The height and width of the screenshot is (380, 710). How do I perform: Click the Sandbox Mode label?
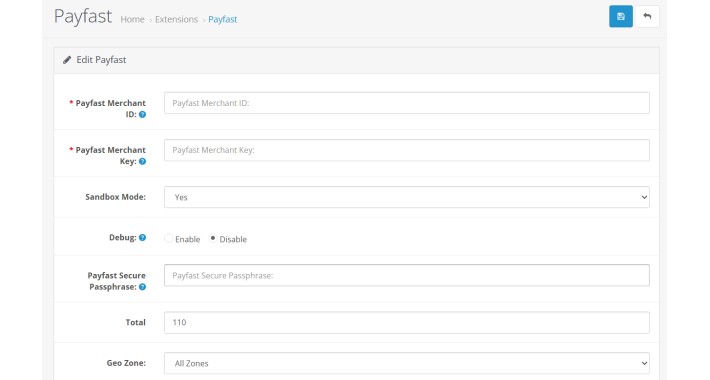pyautogui.click(x=115, y=197)
